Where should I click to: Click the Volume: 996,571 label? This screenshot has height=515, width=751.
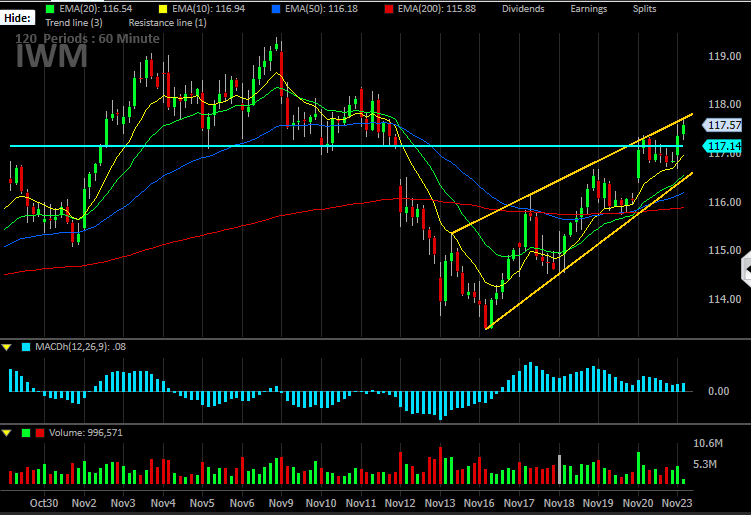pos(86,433)
